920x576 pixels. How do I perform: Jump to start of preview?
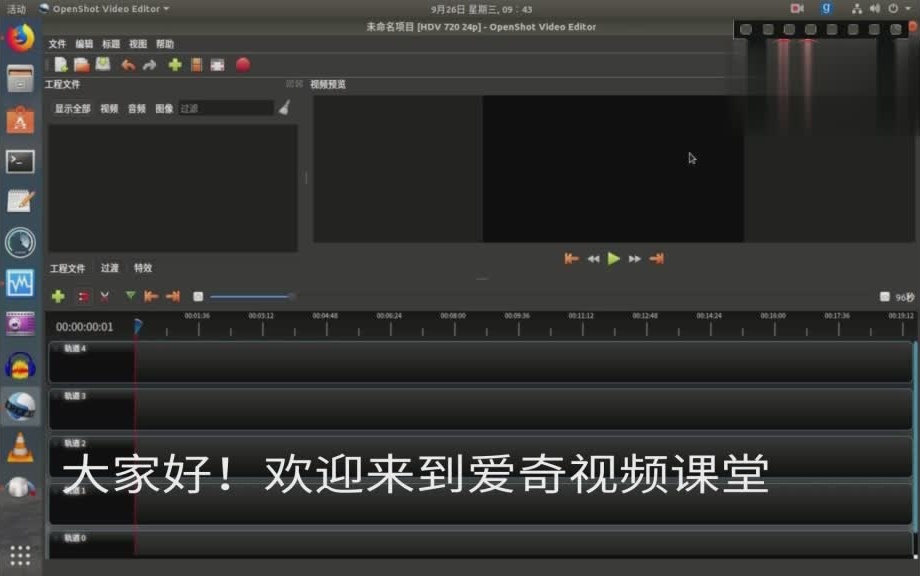click(571, 259)
